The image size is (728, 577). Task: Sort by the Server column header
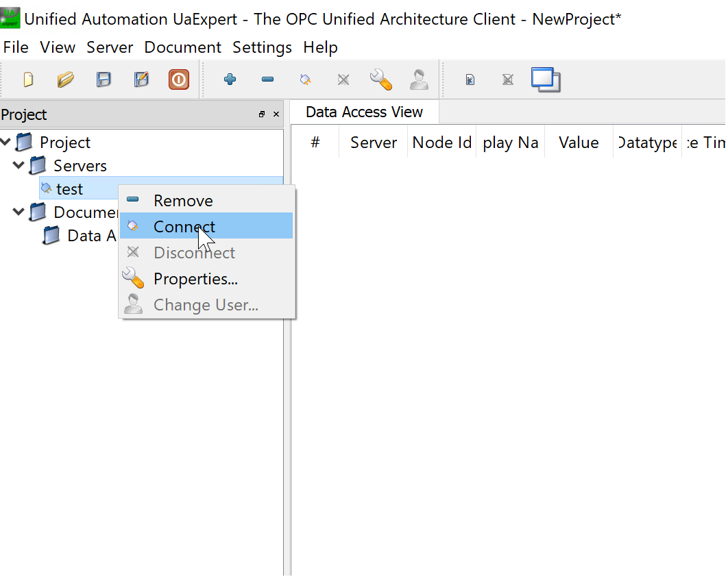(374, 142)
